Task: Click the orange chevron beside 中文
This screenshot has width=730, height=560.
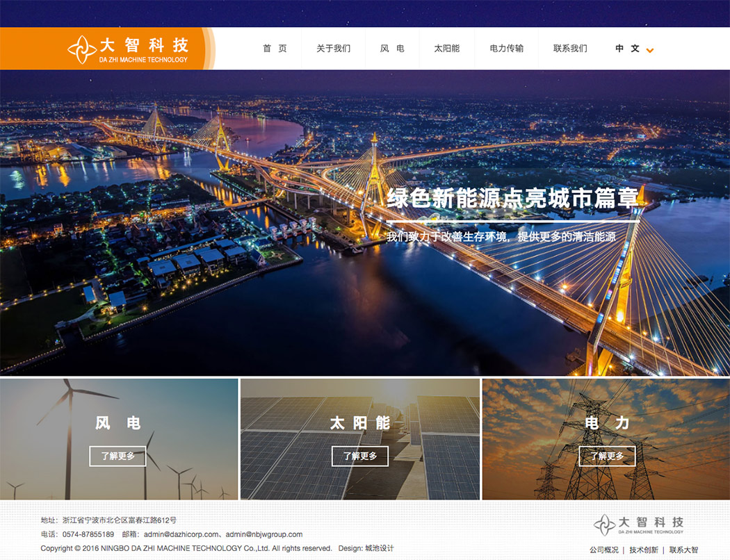Action: (650, 50)
